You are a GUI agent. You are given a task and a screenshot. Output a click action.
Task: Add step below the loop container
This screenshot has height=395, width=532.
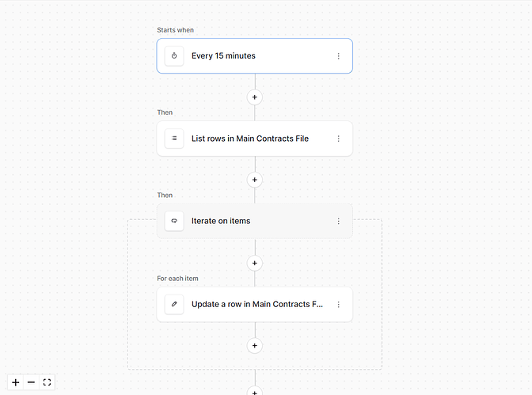coord(255,391)
